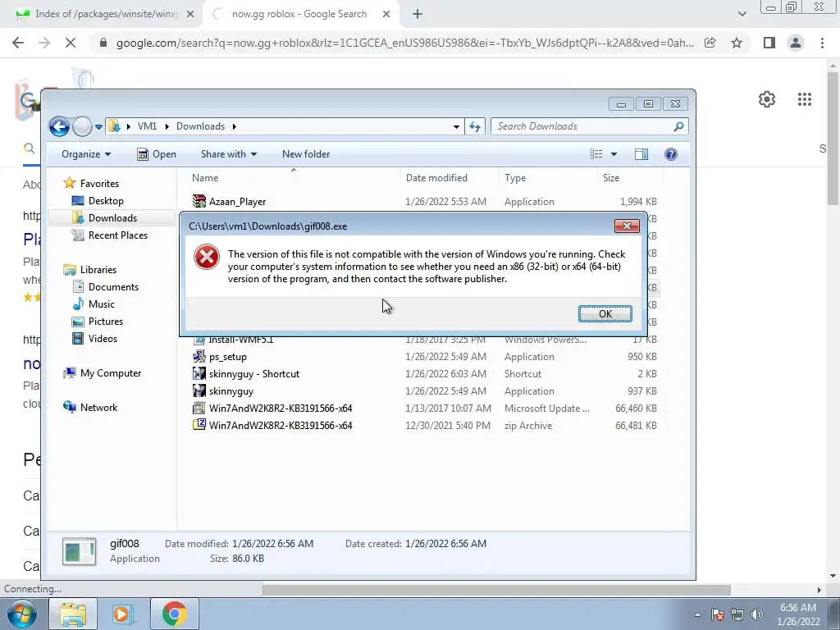Switch to Index of /packages tab

pyautogui.click(x=100, y=15)
